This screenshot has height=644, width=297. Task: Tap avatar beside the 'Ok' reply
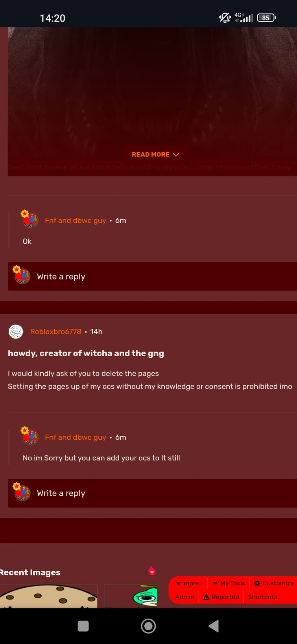pos(30,220)
